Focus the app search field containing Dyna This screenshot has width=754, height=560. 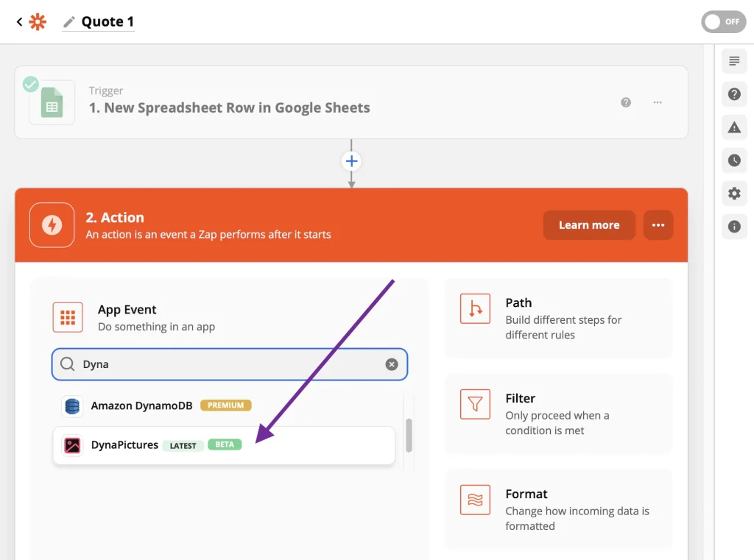(x=230, y=364)
